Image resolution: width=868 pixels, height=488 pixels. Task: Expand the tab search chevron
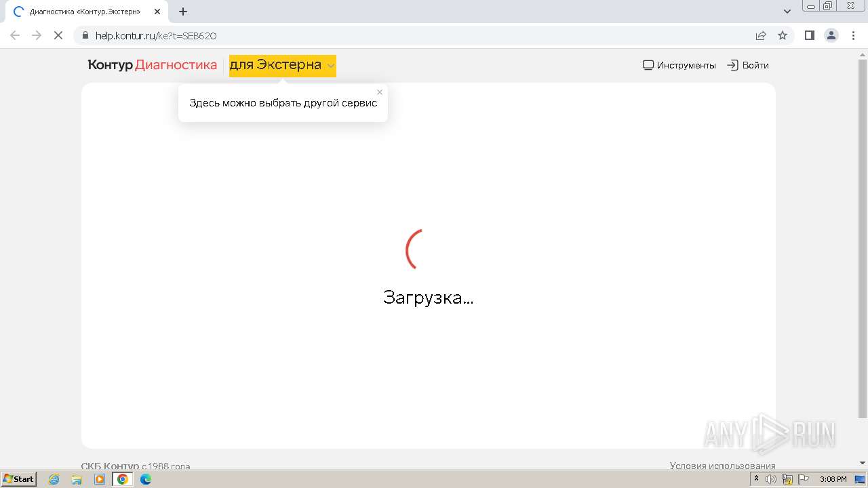pyautogui.click(x=787, y=12)
